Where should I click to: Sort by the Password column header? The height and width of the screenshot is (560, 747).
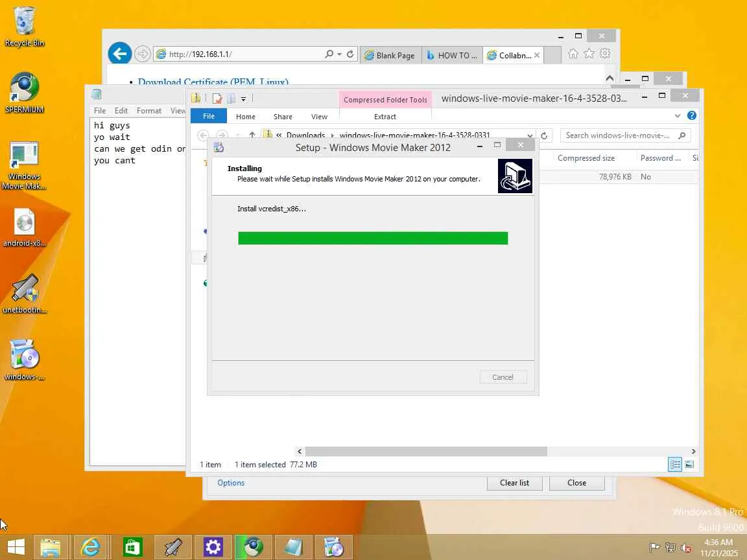click(661, 158)
